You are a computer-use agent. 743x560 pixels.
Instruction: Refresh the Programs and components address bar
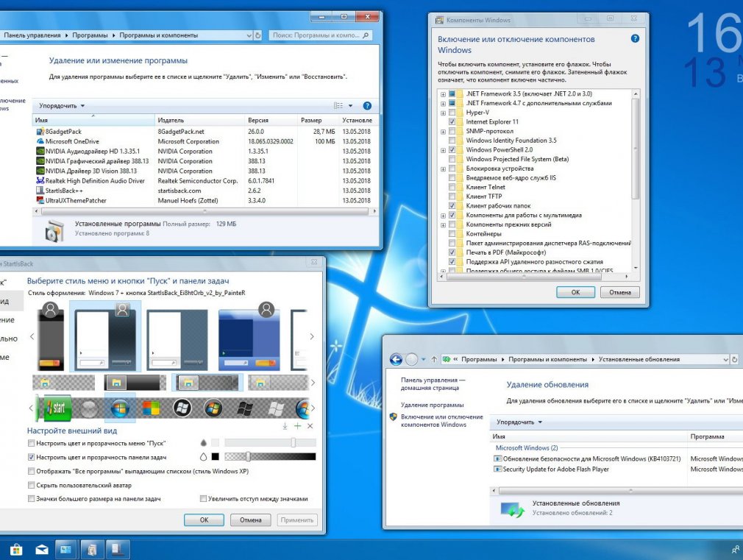257,35
